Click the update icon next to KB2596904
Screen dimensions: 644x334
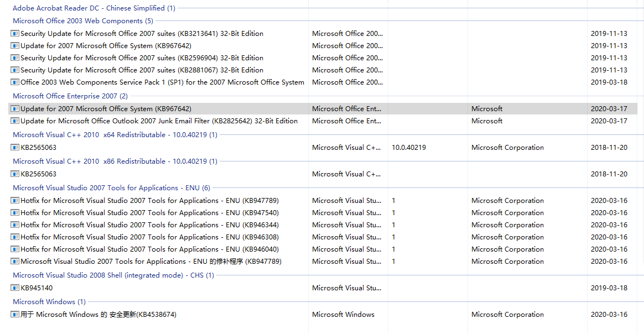coord(15,58)
